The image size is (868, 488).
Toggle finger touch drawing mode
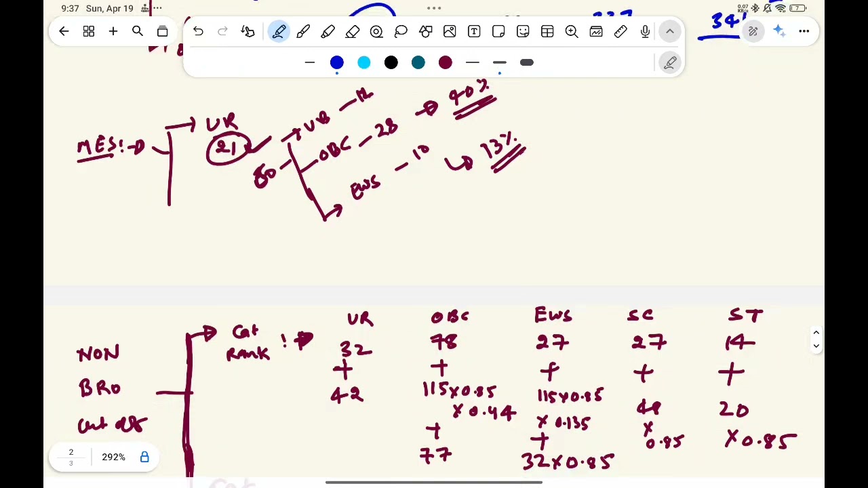pyautogui.click(x=248, y=31)
